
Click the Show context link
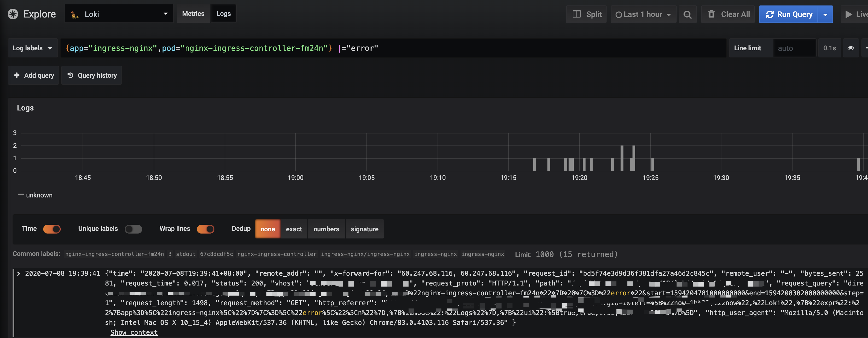[134, 332]
